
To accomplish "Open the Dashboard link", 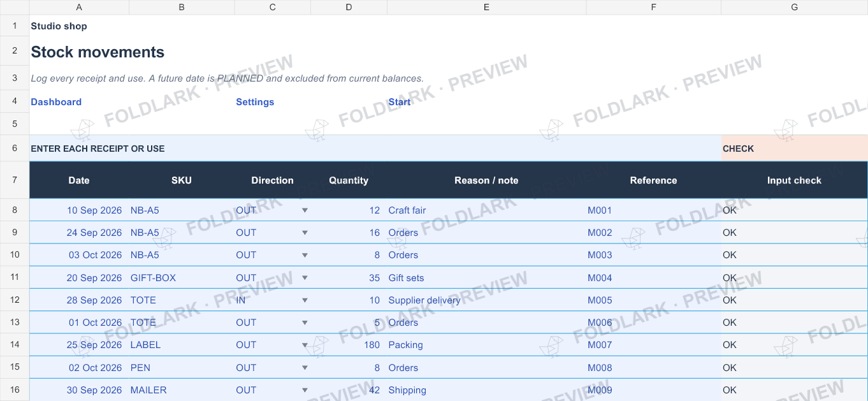I will point(56,102).
